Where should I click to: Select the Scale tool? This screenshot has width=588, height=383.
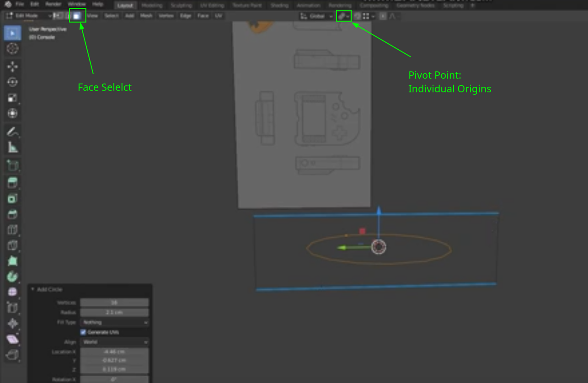[x=12, y=98]
